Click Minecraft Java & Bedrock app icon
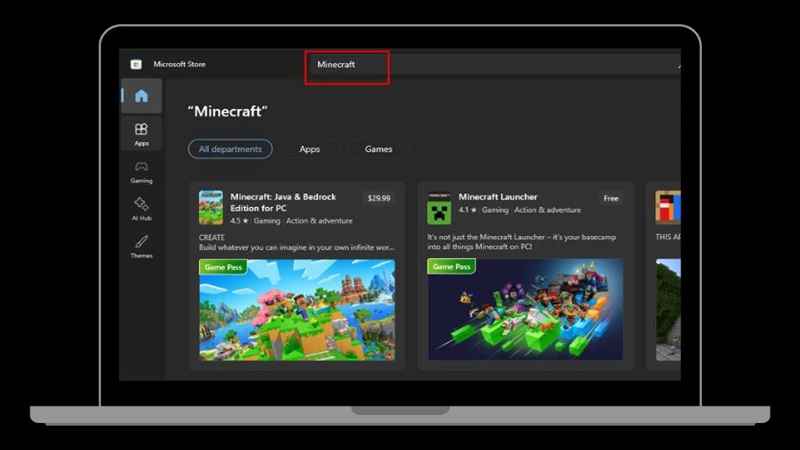Viewport: 800px width, 450px height. tap(211, 207)
